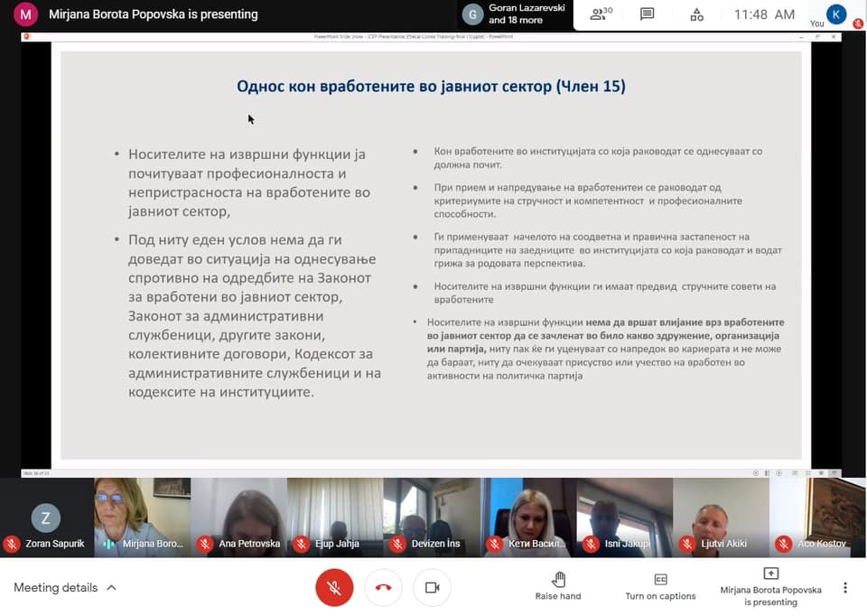Viewport: 867px width, 616px height.
Task: Open the chat messages icon
Action: click(647, 14)
